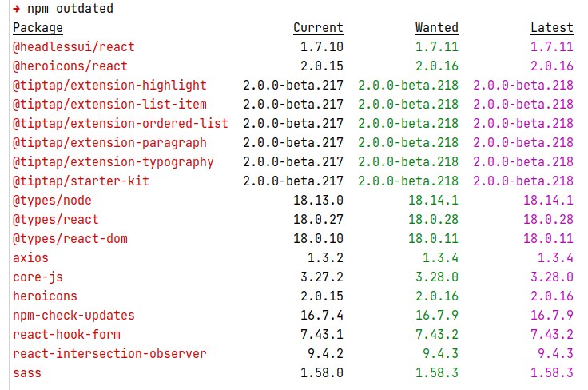The image size is (588, 390).
Task: Click current version 2.0.15 of @heroicons/react
Action: [322, 66]
